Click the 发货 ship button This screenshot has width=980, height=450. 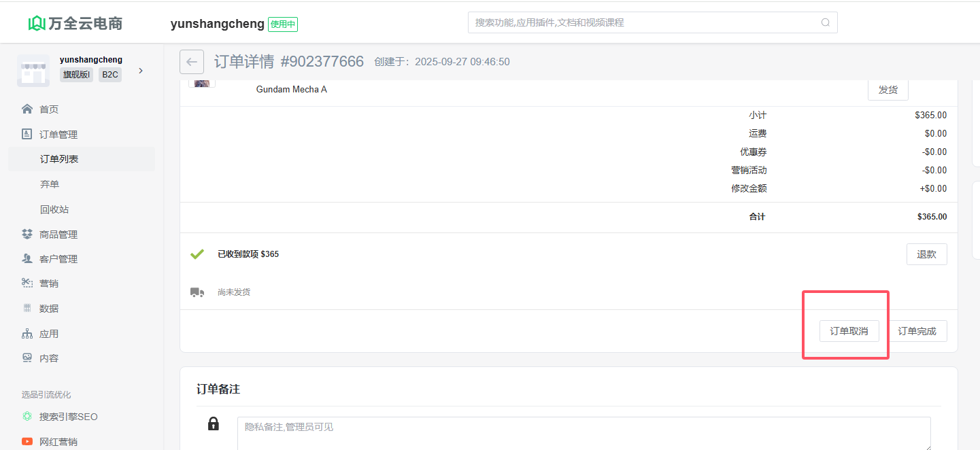pos(888,90)
